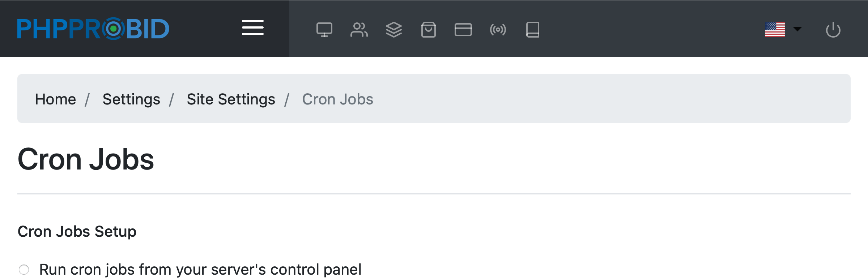This screenshot has height=279, width=868.
Task: Click the "Run cron jobs from your server's control panel" label
Action: pyautogui.click(x=200, y=270)
